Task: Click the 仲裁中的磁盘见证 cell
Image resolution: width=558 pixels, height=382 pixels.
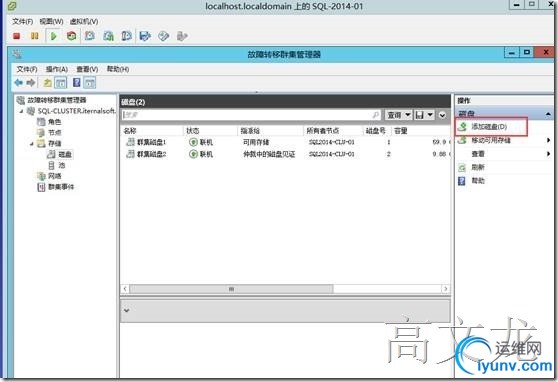Action: (269, 154)
